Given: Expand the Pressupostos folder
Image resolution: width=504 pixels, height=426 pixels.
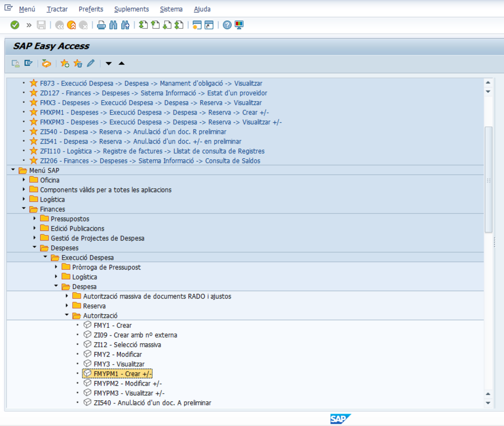Looking at the screenshot, I should click(34, 218).
